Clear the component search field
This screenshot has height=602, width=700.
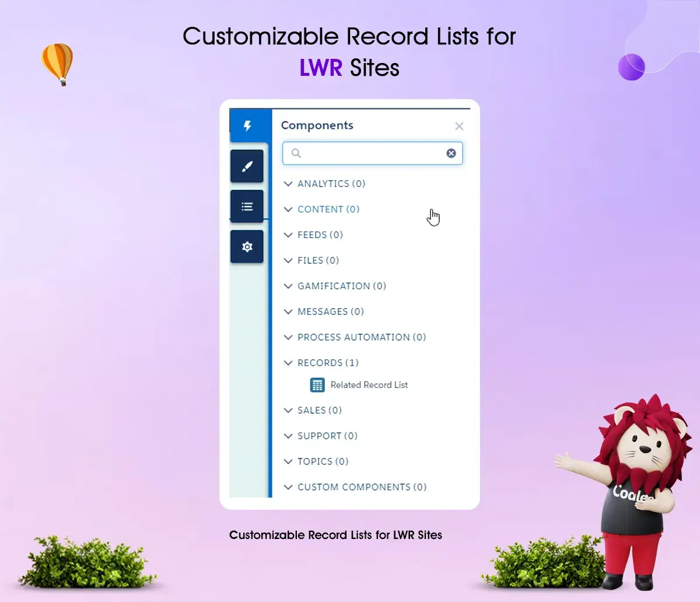click(451, 153)
